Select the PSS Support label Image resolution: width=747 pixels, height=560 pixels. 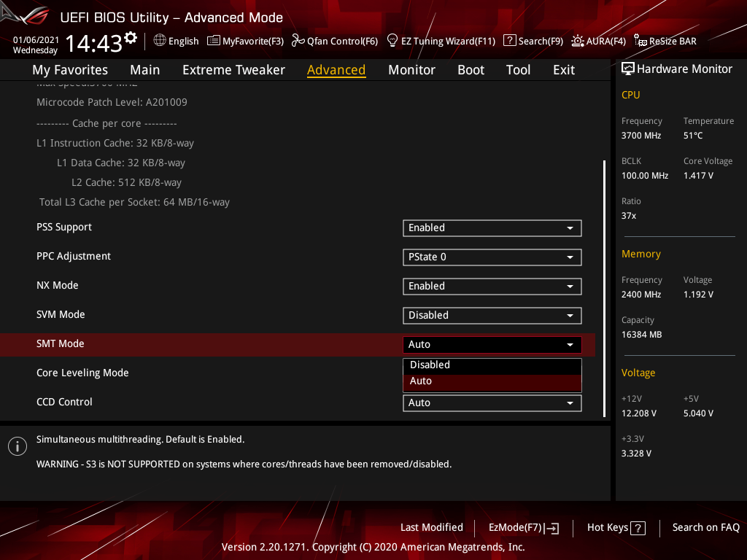point(64,227)
